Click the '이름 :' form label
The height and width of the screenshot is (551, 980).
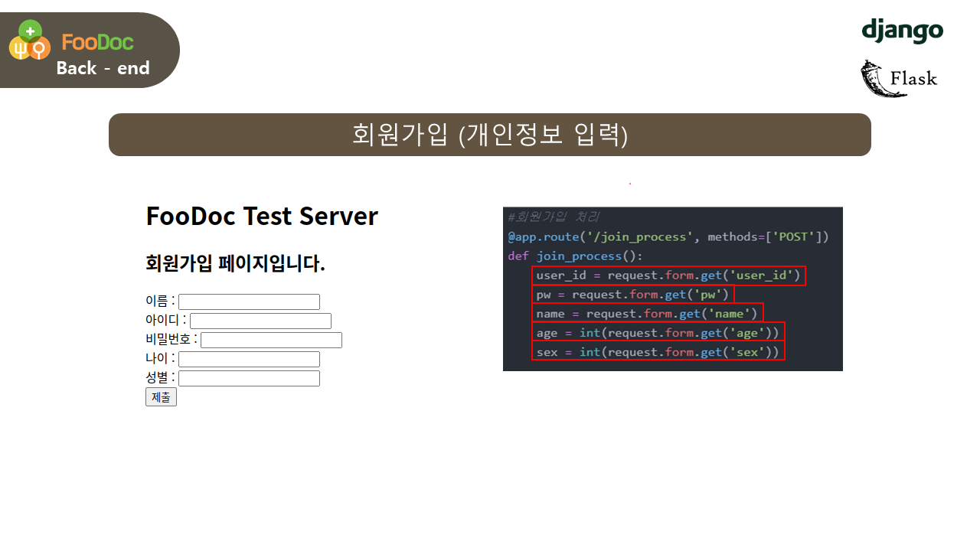click(x=160, y=301)
